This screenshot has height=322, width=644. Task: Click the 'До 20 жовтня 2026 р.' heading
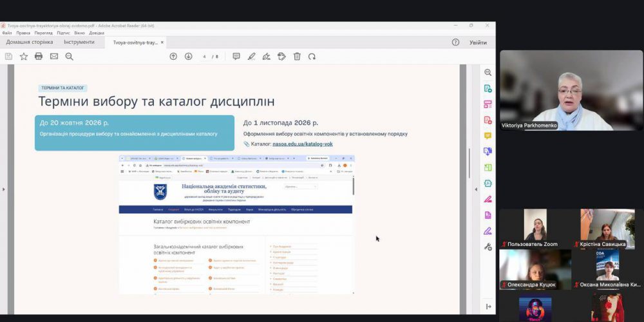(x=74, y=123)
